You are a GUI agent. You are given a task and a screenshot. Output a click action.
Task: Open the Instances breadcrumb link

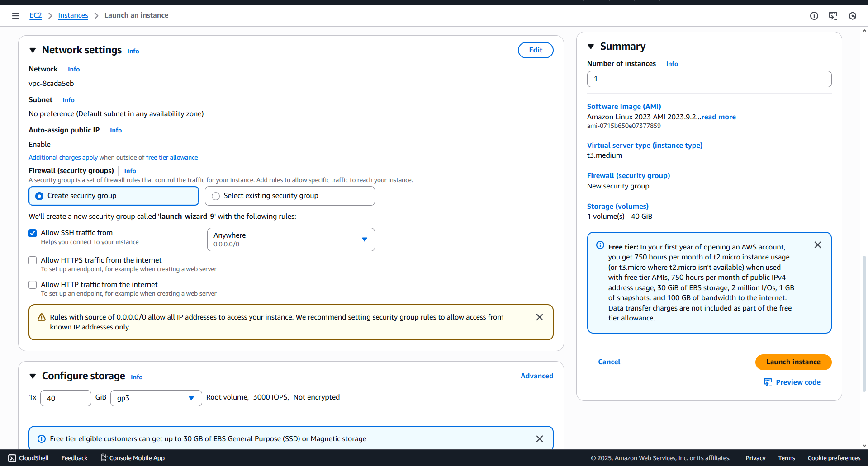pos(73,15)
